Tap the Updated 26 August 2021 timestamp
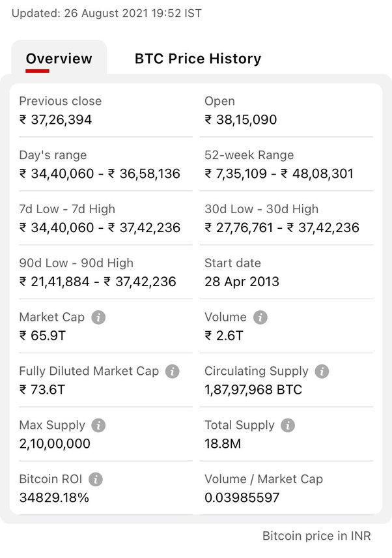The image size is (392, 558). (107, 14)
